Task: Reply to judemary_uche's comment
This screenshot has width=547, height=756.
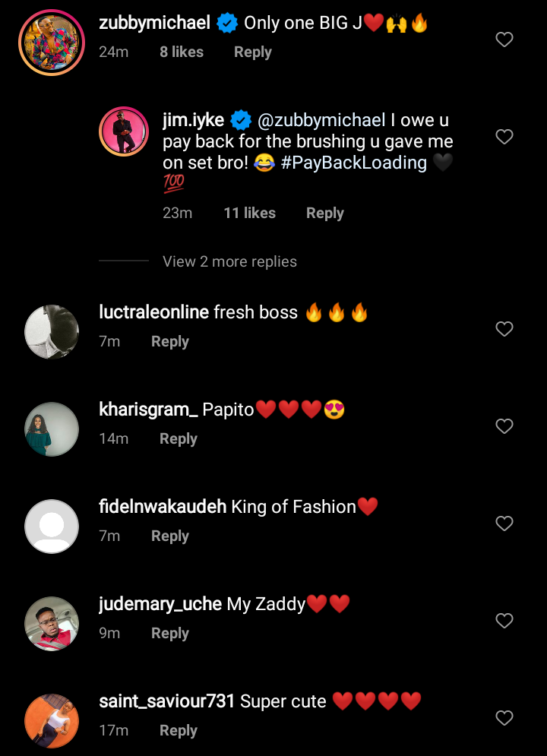Action: 169,634
